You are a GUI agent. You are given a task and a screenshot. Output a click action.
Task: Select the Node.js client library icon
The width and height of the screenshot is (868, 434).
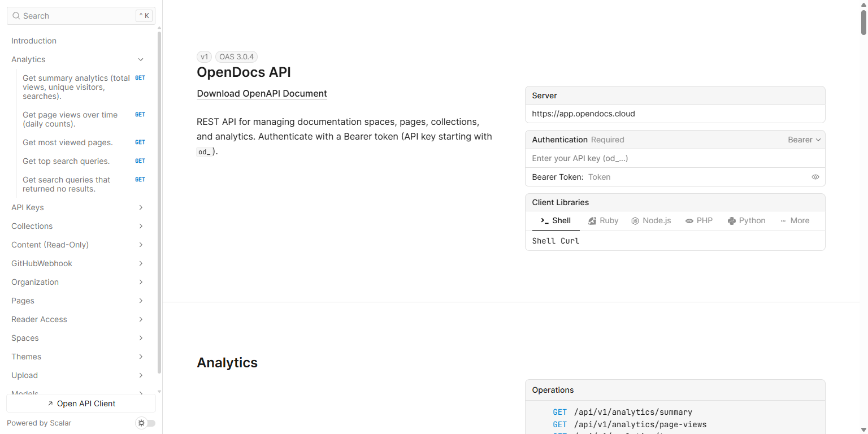pyautogui.click(x=635, y=221)
